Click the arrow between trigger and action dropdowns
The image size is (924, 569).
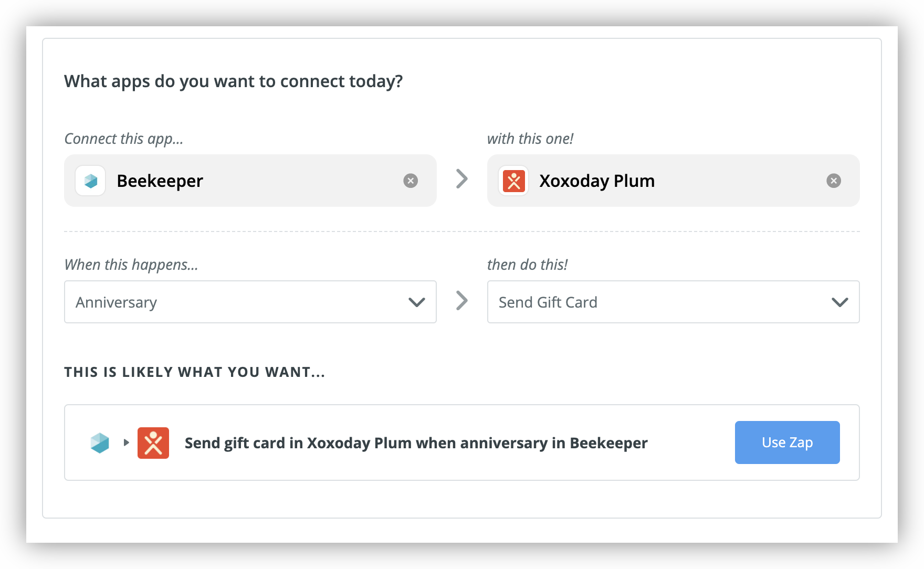462,301
